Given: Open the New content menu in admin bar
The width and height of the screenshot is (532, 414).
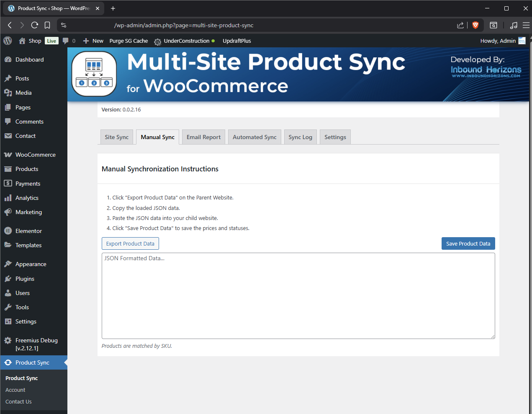Looking at the screenshot, I should coord(93,41).
